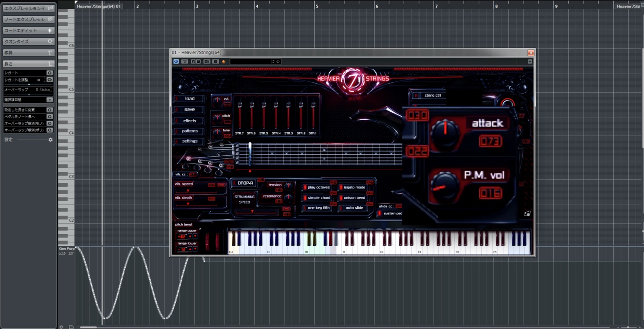Click the C3 key on the piano roll keyboard
Screen dimensions: 644x329
pyautogui.click(x=67, y=177)
